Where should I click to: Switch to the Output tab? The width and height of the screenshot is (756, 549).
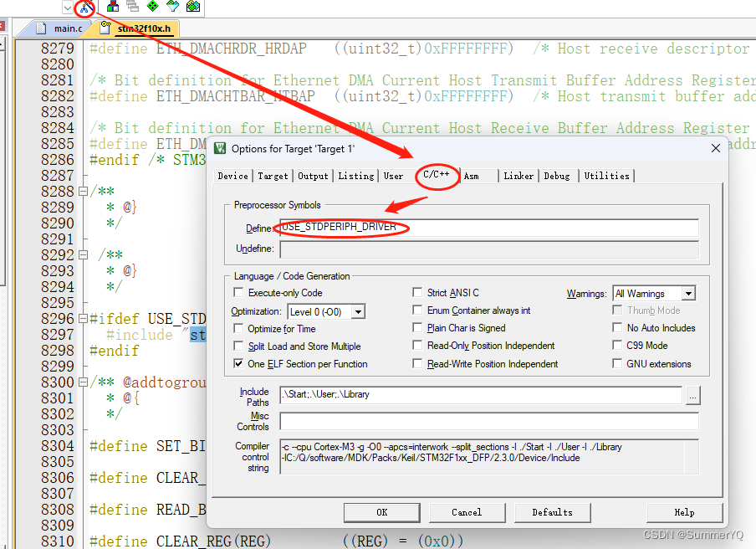click(313, 176)
